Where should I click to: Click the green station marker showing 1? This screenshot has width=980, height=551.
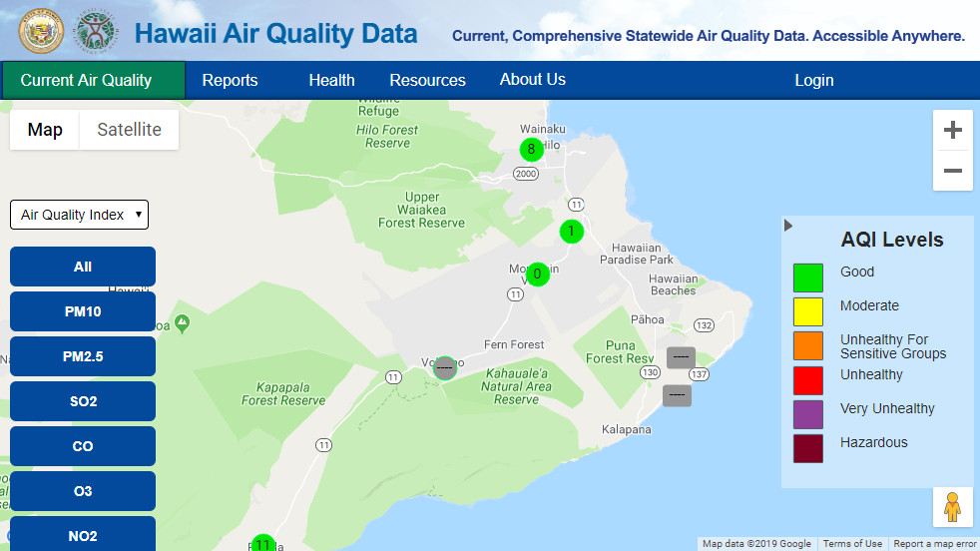pos(571,232)
